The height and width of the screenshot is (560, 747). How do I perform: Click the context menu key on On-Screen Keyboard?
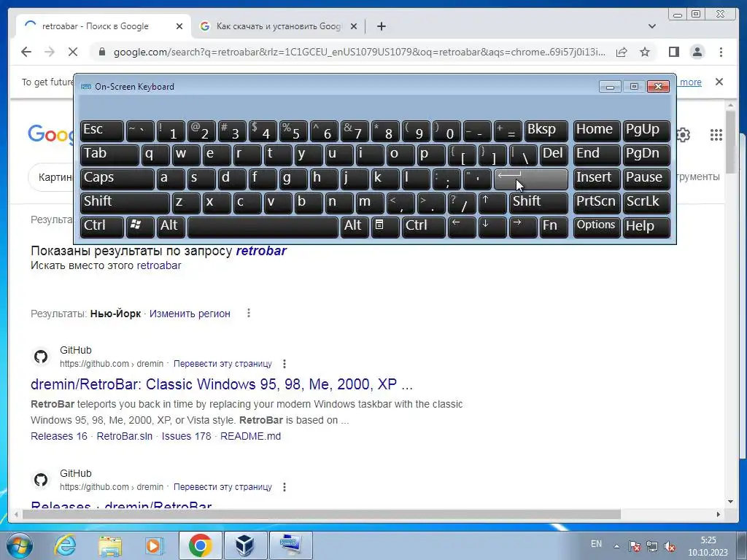click(x=385, y=226)
